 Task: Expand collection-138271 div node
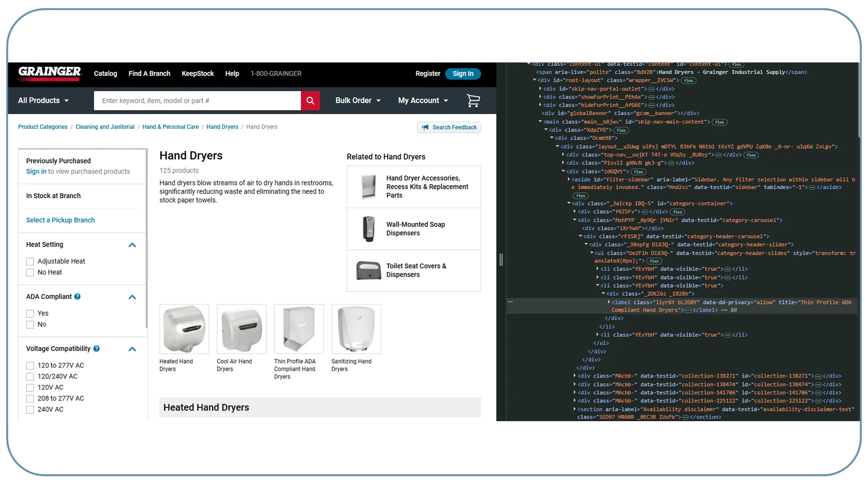click(x=574, y=376)
